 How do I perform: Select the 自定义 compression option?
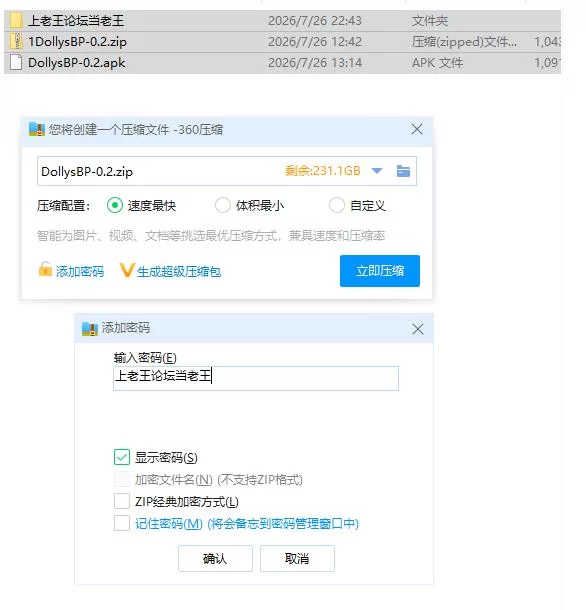(x=337, y=205)
